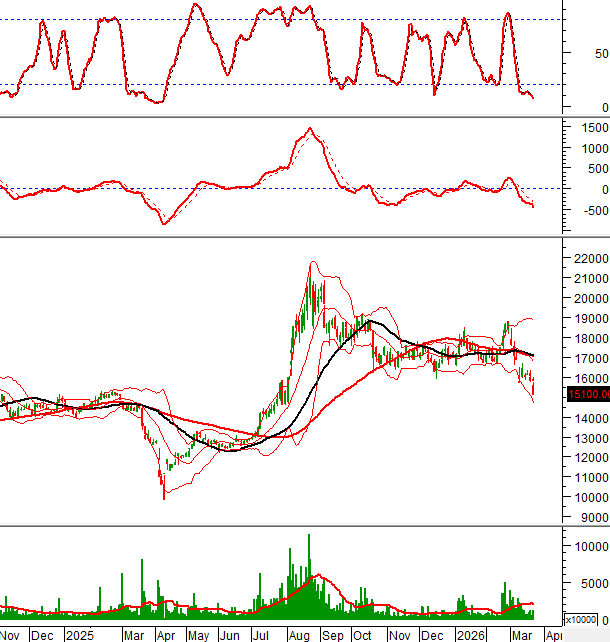Click the -500 label on MACD axis
Screen dimensions: 610x642
[592, 211]
